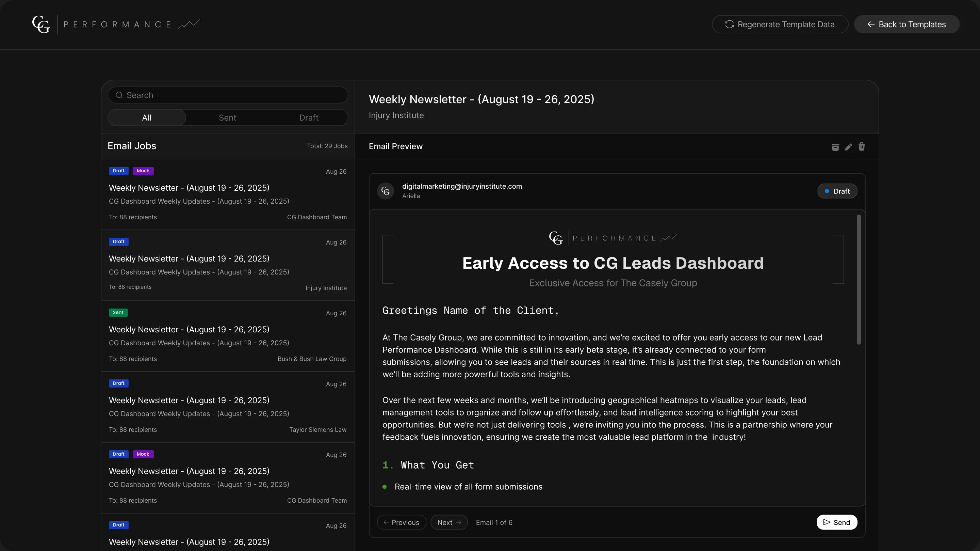The height and width of the screenshot is (551, 980).
Task: Click 'Injury Institute' subtitle under newsletter title
Action: [396, 115]
